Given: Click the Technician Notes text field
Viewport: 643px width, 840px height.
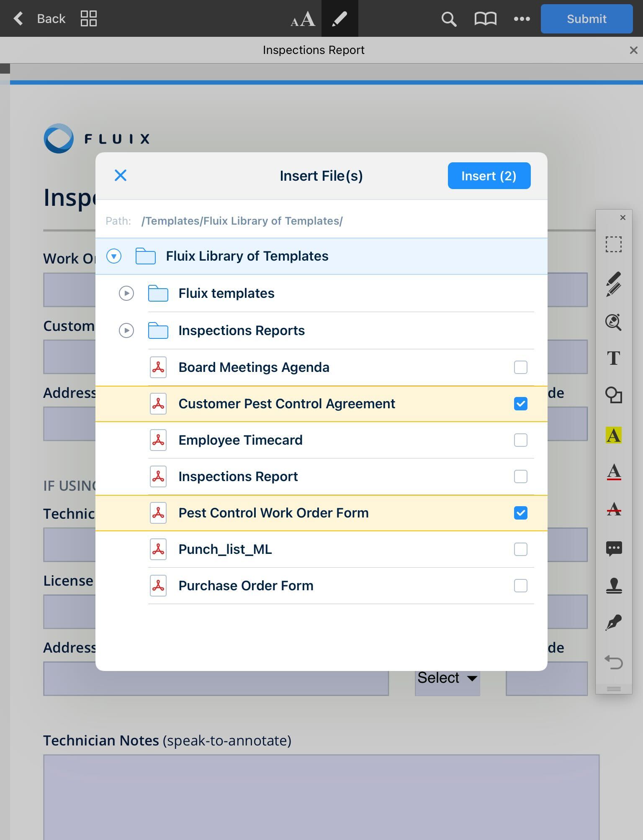Looking at the screenshot, I should tap(321, 795).
